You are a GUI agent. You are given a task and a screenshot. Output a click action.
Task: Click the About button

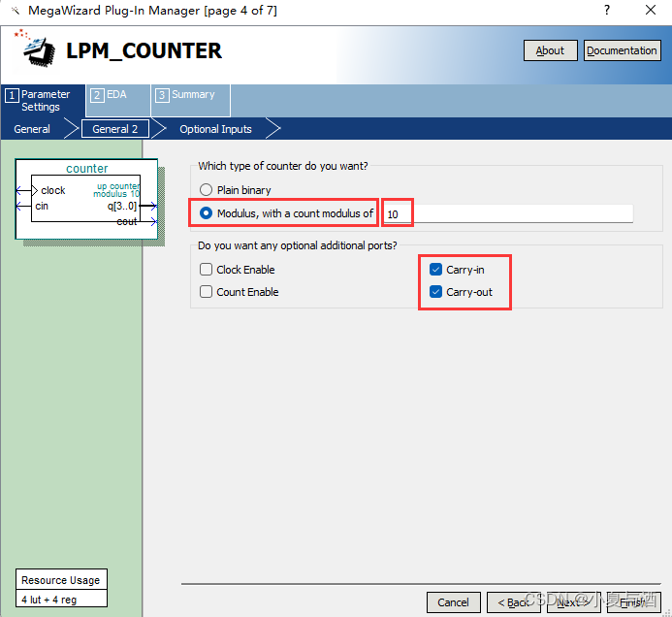point(550,50)
